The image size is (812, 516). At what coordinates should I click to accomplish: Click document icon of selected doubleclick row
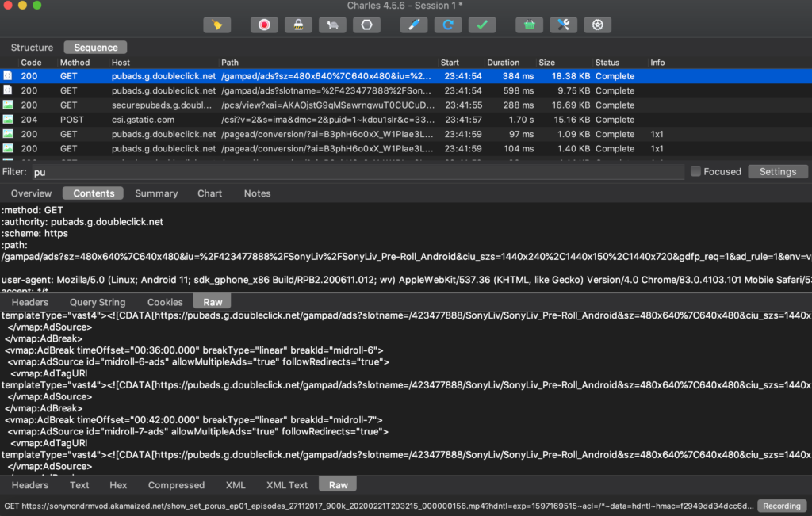coord(8,76)
